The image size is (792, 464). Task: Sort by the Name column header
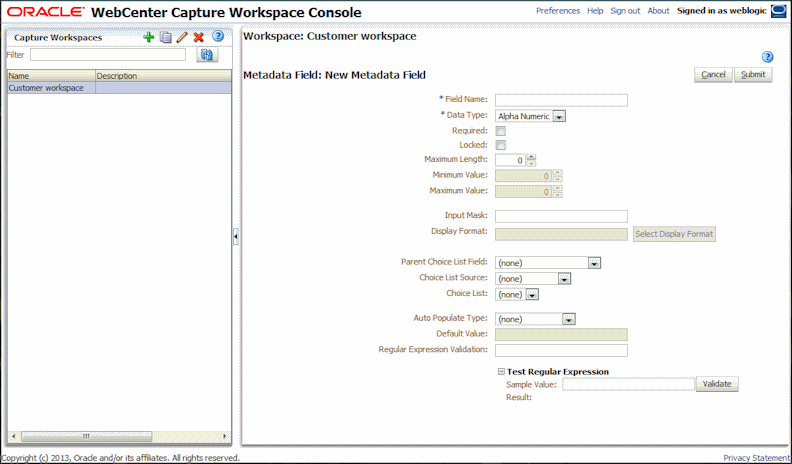click(52, 76)
